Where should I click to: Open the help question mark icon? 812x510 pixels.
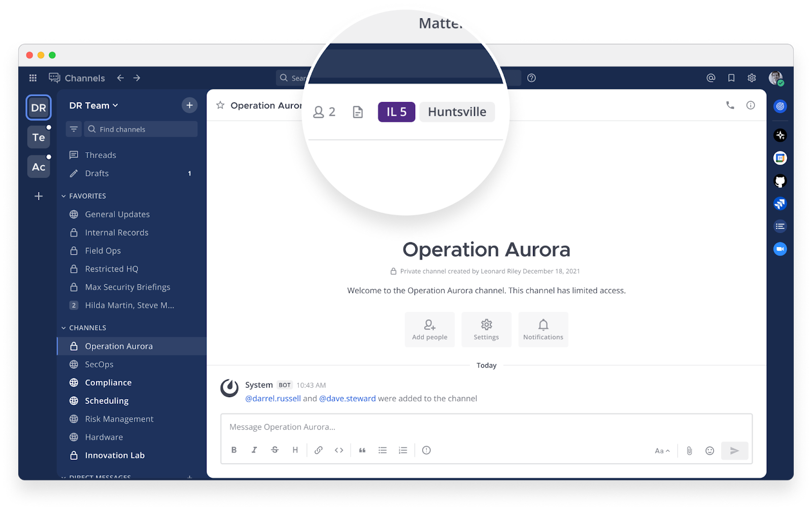531,78
